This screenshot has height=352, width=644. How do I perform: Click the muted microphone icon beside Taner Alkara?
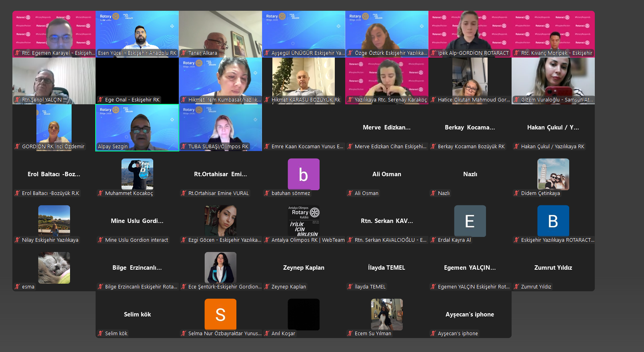coord(184,53)
